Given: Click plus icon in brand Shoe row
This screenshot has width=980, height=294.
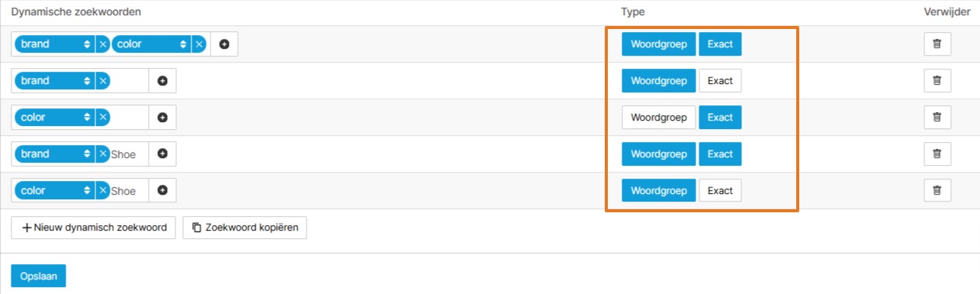Looking at the screenshot, I should coord(162,154).
